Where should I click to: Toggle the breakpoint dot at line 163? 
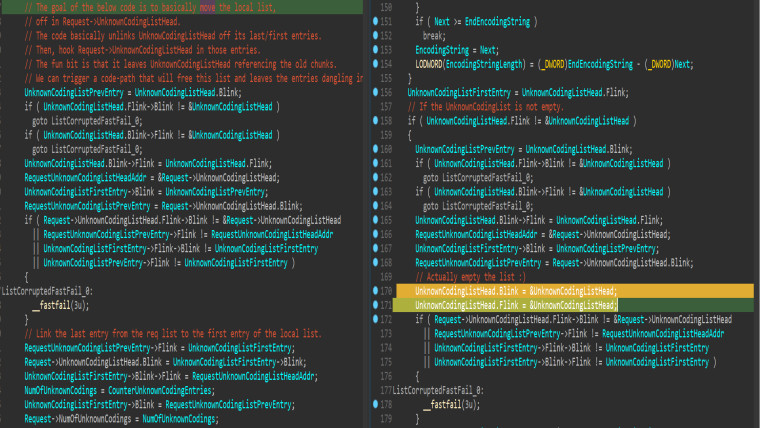click(x=376, y=191)
